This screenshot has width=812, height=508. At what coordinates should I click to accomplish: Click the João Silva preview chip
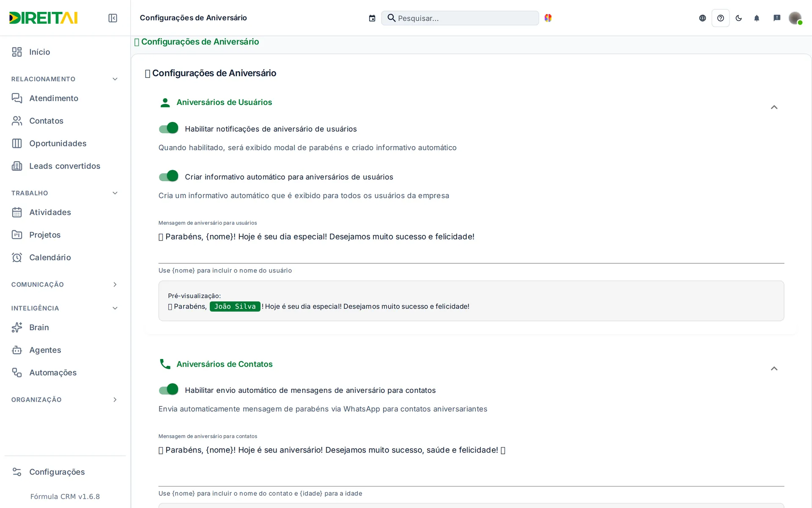[x=235, y=306]
